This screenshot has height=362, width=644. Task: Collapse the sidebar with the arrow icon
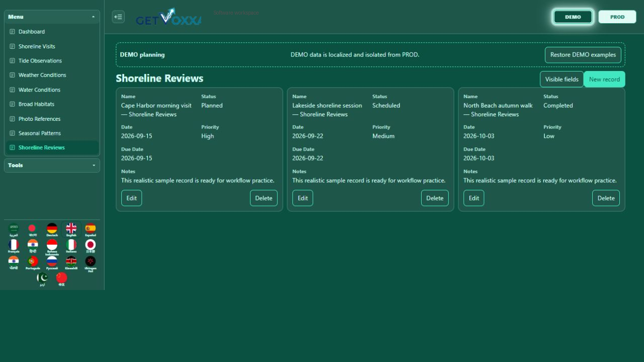coord(118,17)
